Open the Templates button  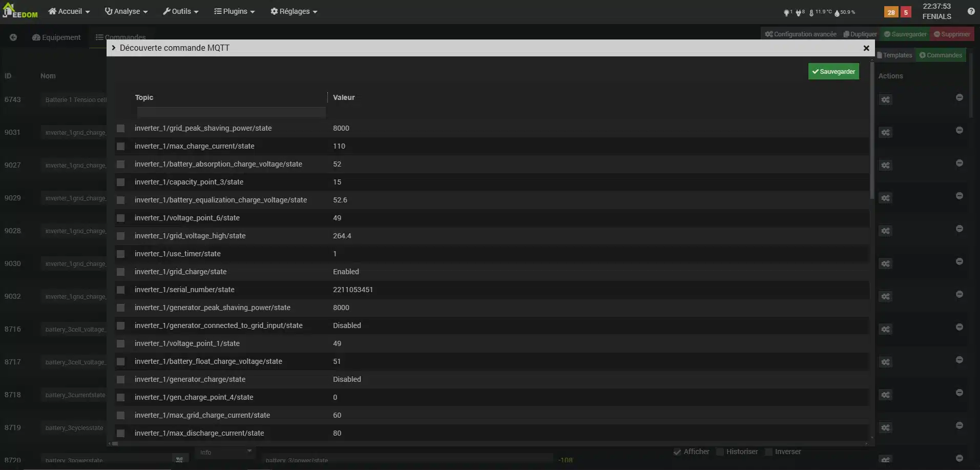895,55
